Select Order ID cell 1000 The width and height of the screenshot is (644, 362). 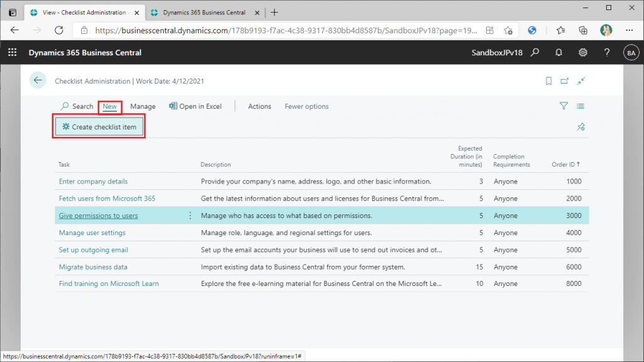click(574, 182)
